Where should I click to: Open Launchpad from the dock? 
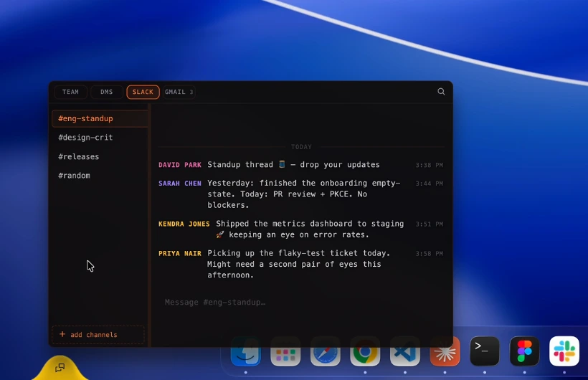point(285,351)
